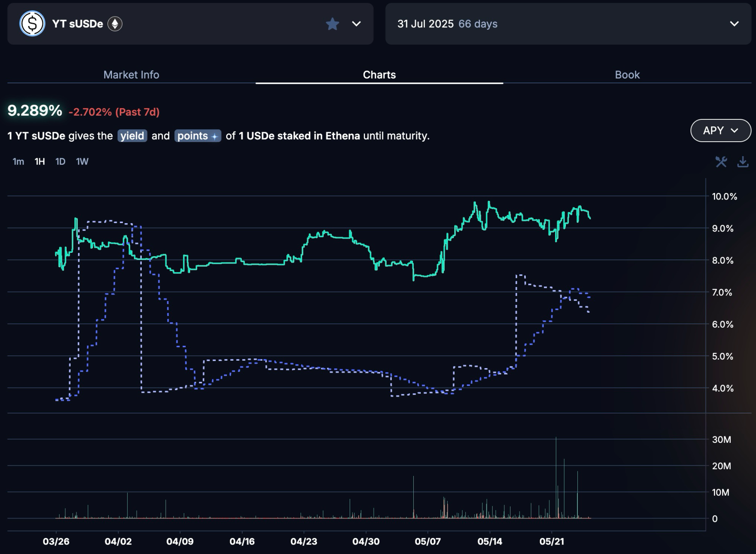Image resolution: width=756 pixels, height=554 pixels.
Task: Select the 1H timeframe
Action: tap(40, 162)
